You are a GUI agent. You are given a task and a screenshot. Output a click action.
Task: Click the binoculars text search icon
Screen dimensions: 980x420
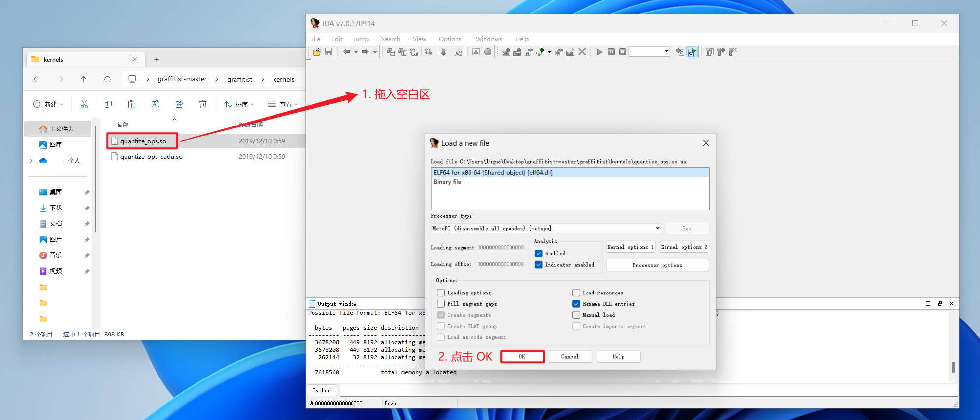point(402,52)
